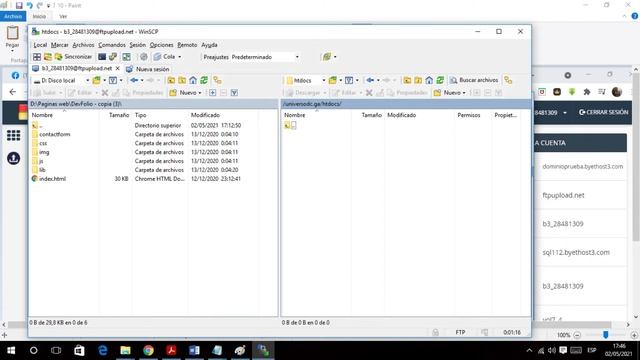Image resolution: width=640 pixels, height=360 pixels.
Task: Click the Sincronizar button
Action: [x=74, y=57]
